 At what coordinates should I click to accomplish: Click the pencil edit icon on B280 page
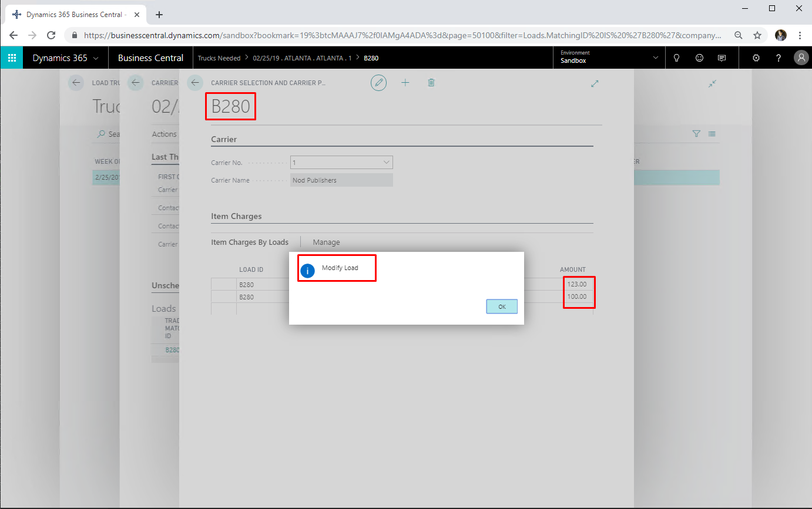(379, 83)
